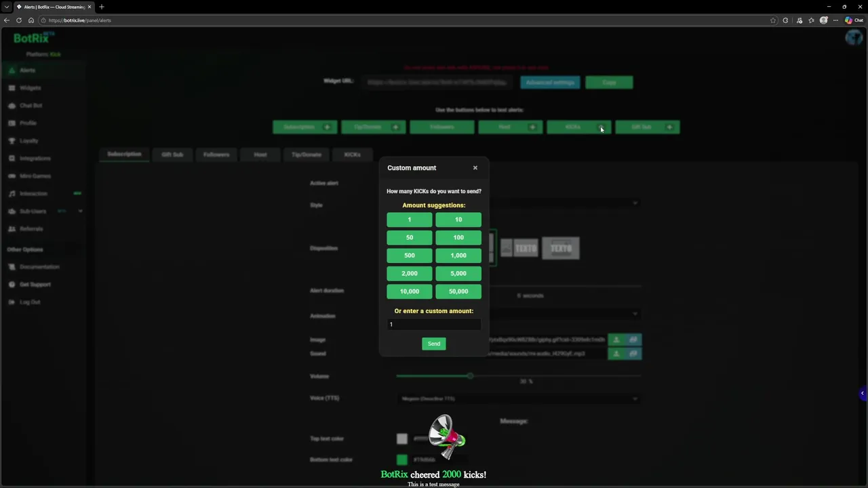This screenshot has width=868, height=488.
Task: Bookmark this page with the star icon
Action: (x=773, y=20)
